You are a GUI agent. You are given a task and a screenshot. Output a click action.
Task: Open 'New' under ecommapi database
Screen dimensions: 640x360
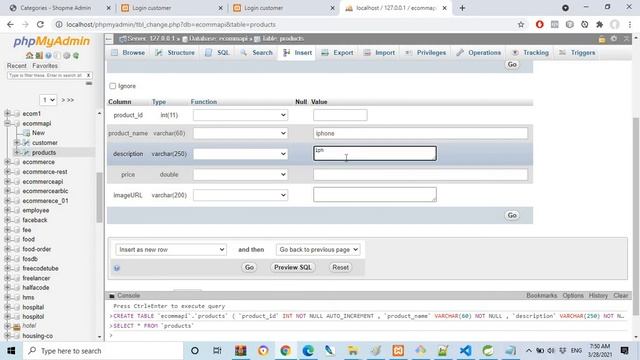click(38, 133)
